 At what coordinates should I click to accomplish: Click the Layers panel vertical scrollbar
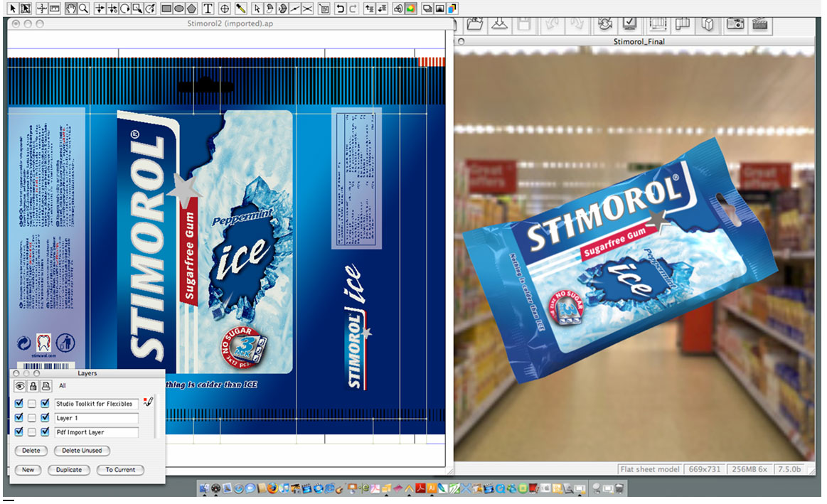[x=156, y=417]
